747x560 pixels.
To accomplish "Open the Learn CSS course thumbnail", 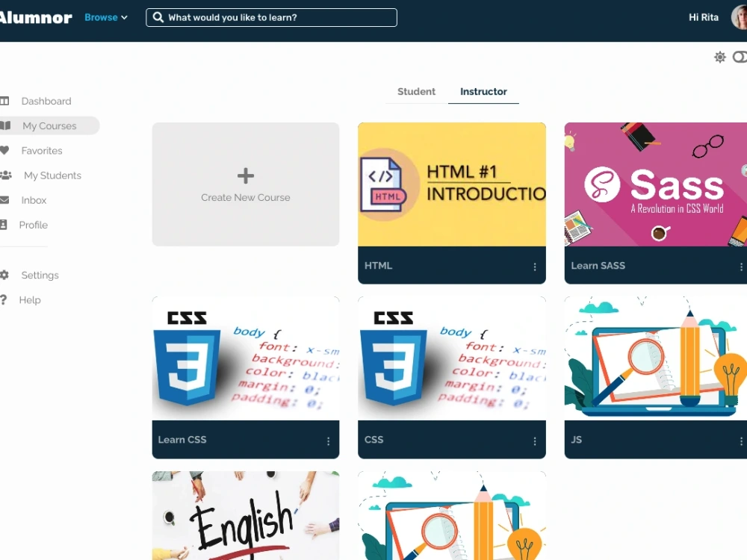I will point(245,358).
